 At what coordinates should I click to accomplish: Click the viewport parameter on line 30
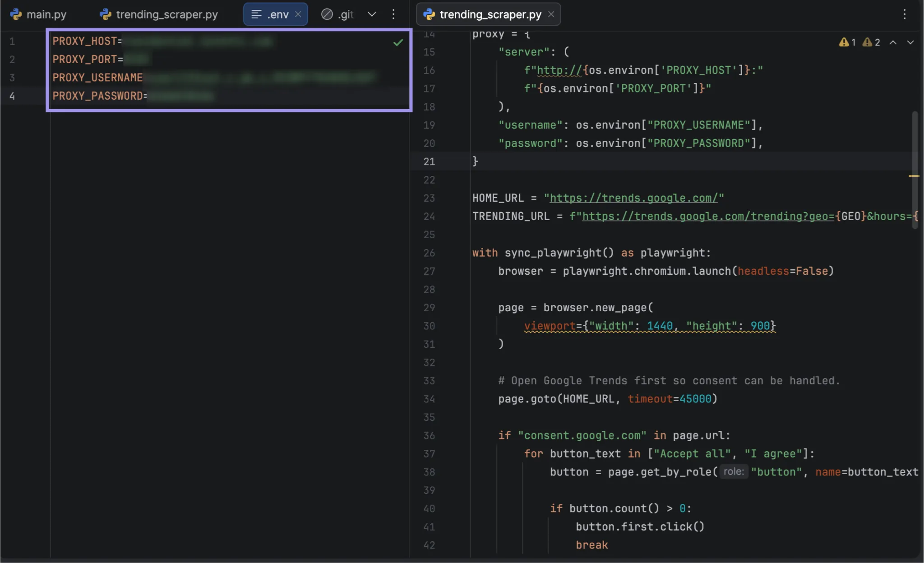click(550, 326)
